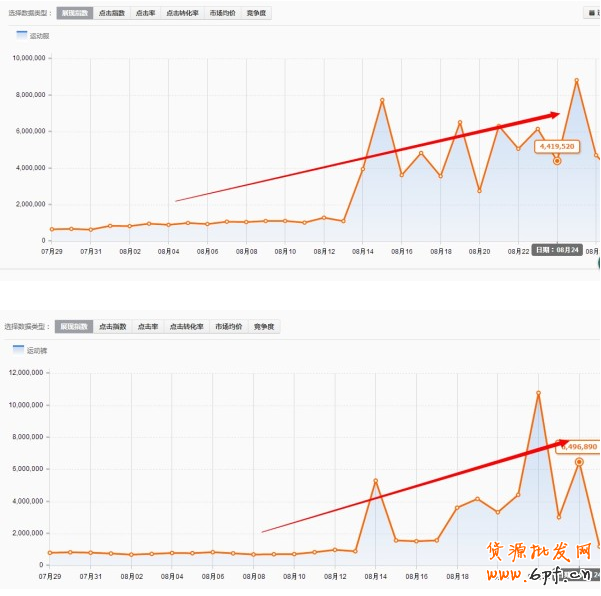Select 展现指数 tab in bottom chart

pos(74,326)
